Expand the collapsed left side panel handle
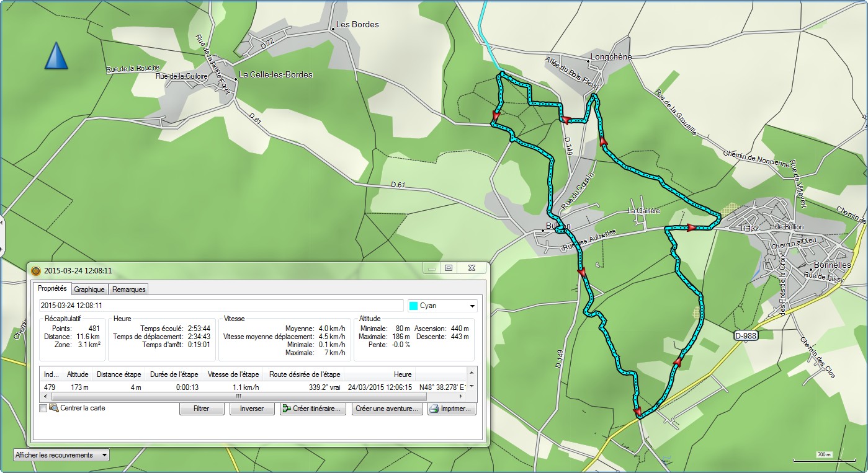Screen dimensions: 868x473 (x=2, y=236)
